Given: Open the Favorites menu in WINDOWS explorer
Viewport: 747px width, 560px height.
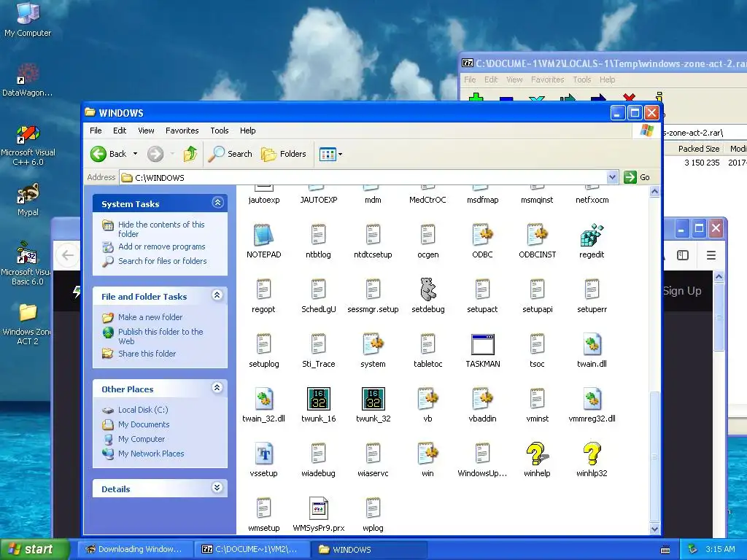Looking at the screenshot, I should pyautogui.click(x=182, y=131).
